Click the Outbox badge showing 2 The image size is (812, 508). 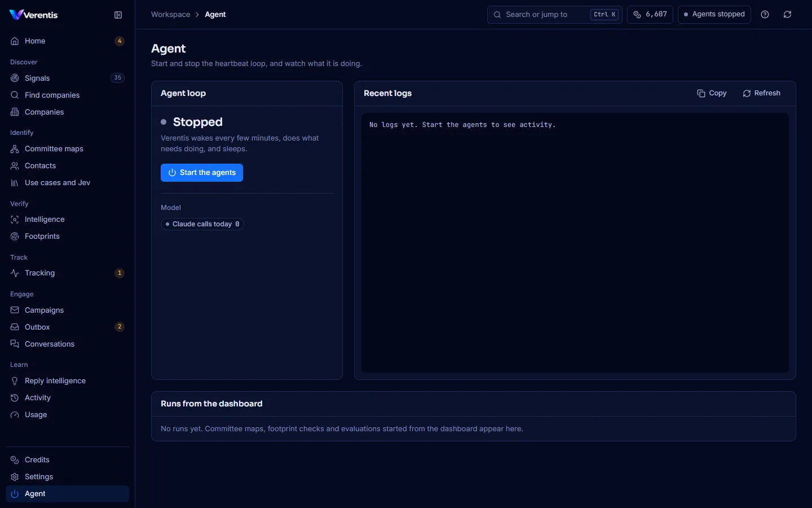(119, 327)
